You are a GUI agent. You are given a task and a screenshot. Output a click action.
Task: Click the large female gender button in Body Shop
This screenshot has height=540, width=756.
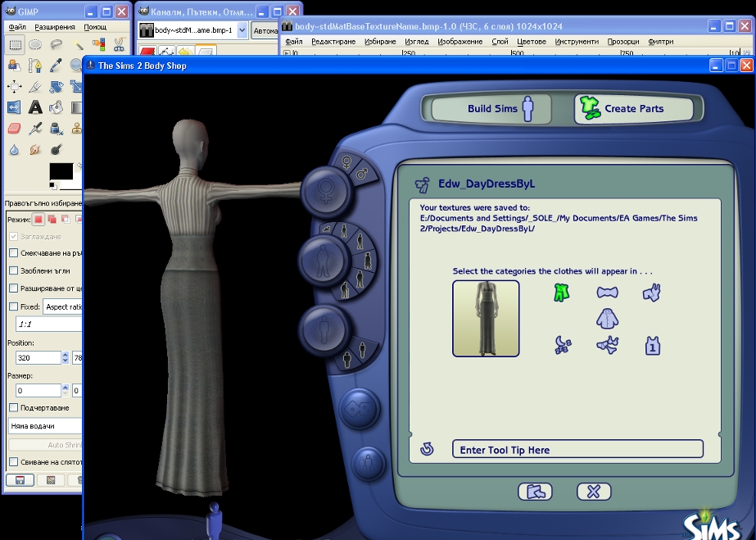pos(327,192)
